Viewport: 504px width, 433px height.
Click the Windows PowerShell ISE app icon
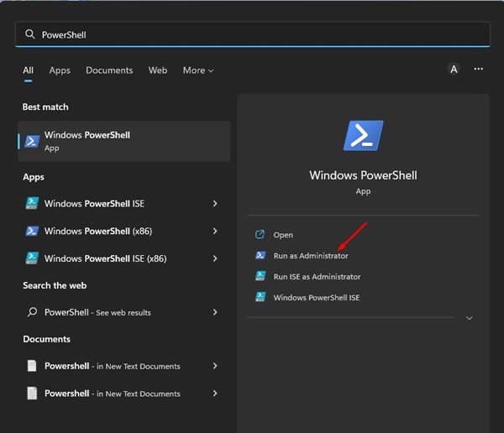tap(32, 204)
